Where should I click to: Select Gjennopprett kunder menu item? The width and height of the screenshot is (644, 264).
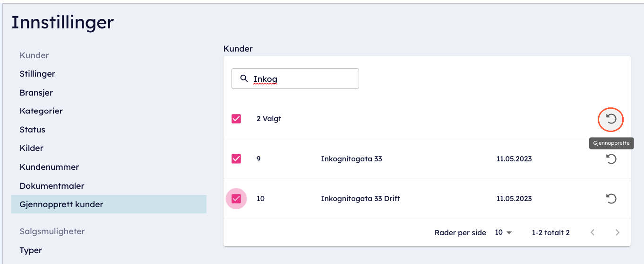click(61, 204)
